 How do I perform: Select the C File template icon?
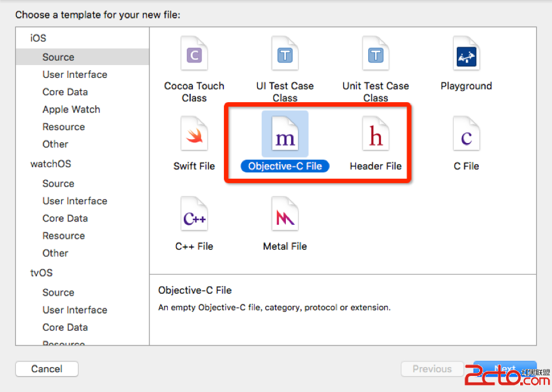pyautogui.click(x=466, y=136)
